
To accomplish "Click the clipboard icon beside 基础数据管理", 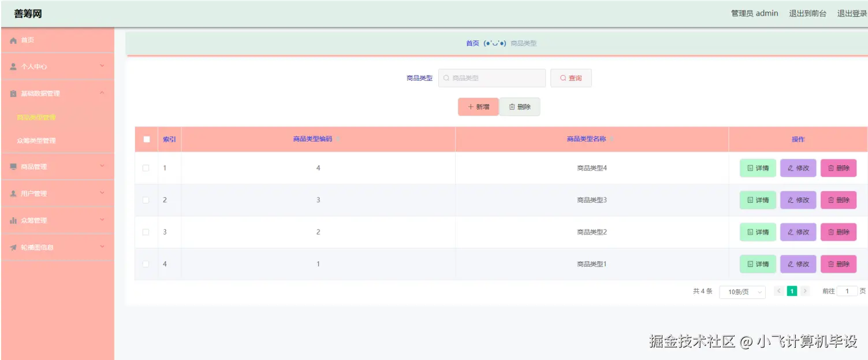I will point(13,94).
